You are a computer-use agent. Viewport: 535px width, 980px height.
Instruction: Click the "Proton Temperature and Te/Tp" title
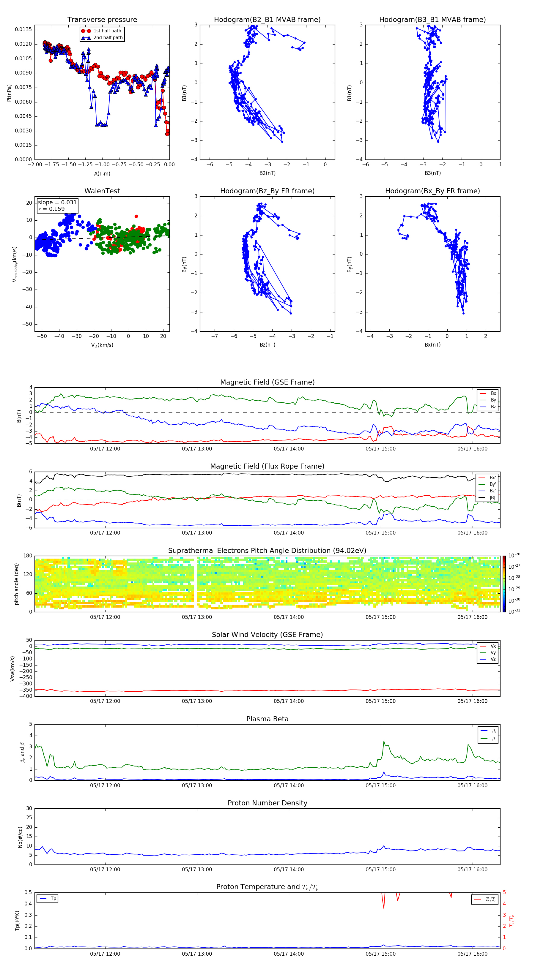click(x=267, y=887)
